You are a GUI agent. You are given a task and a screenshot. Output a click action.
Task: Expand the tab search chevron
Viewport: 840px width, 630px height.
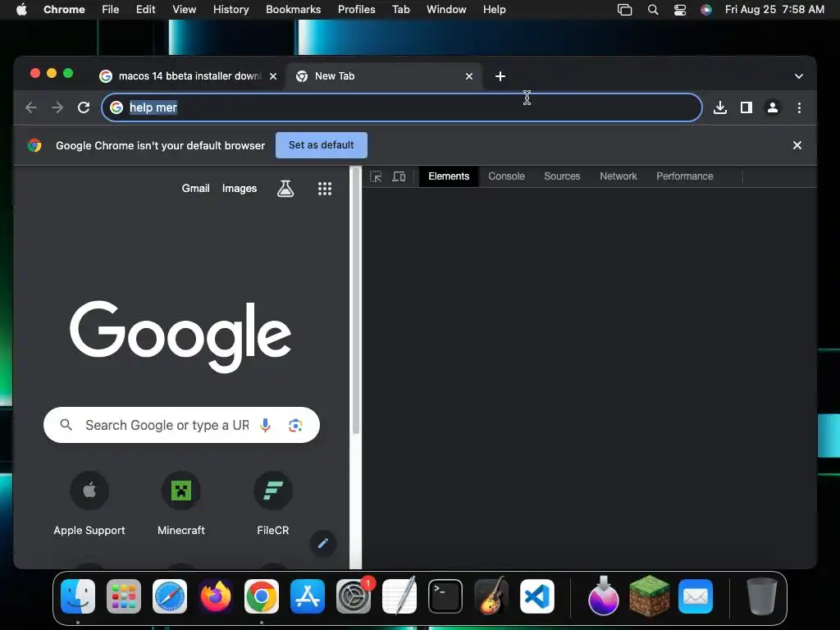[x=799, y=76]
